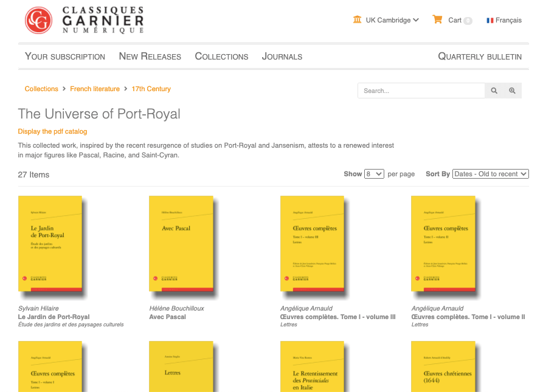Open the Collections menu item
The image size is (543, 392).
click(x=221, y=56)
